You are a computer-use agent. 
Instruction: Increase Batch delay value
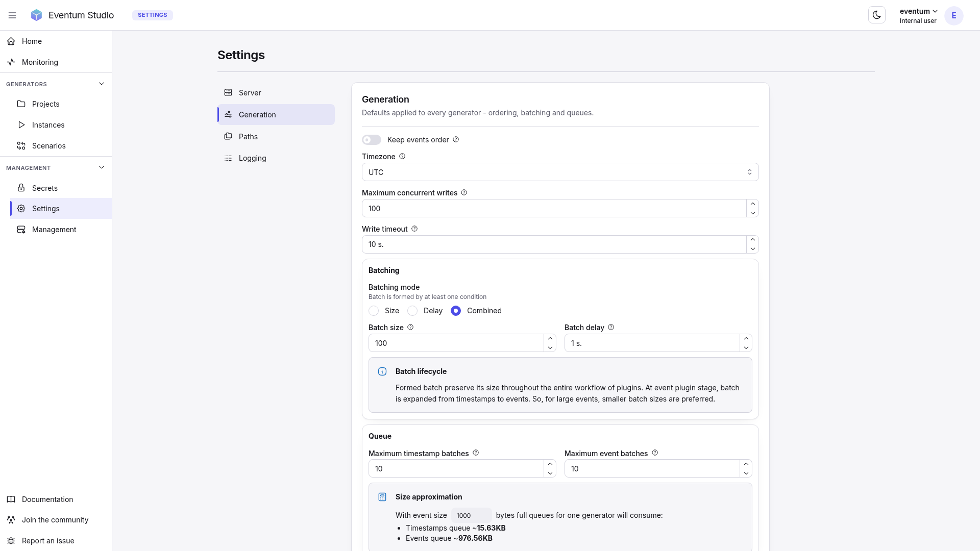[746, 339]
